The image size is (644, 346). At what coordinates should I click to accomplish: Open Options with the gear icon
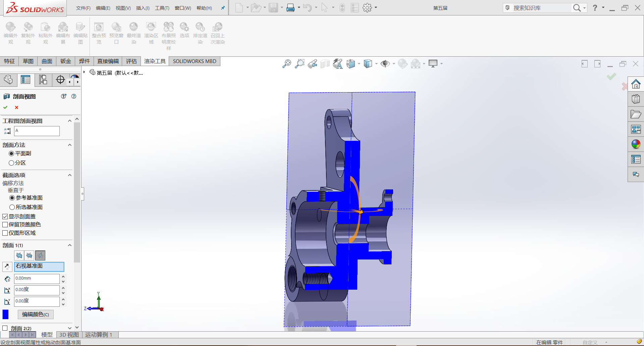coord(367,8)
